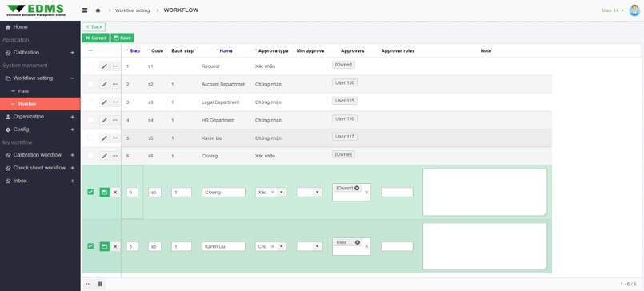Image resolution: width=644 pixels, height=291 pixels.
Task: Click the User 100 approver tag
Action: 345,82
